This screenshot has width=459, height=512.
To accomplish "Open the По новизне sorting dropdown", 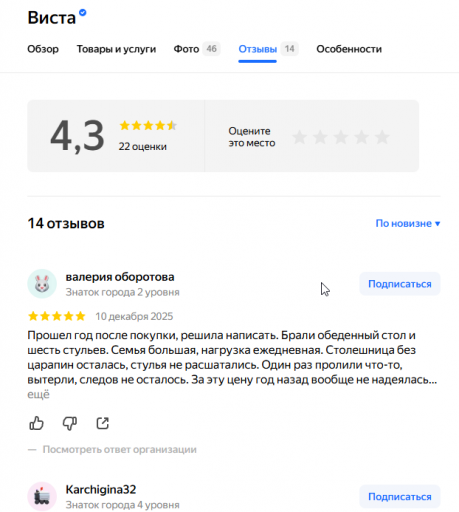I will click(408, 223).
